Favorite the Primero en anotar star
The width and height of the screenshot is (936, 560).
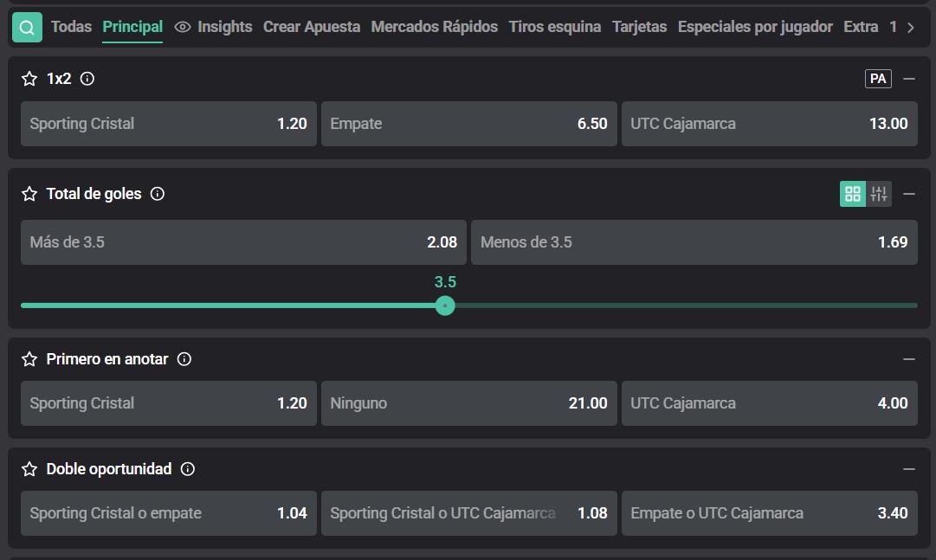(29, 359)
